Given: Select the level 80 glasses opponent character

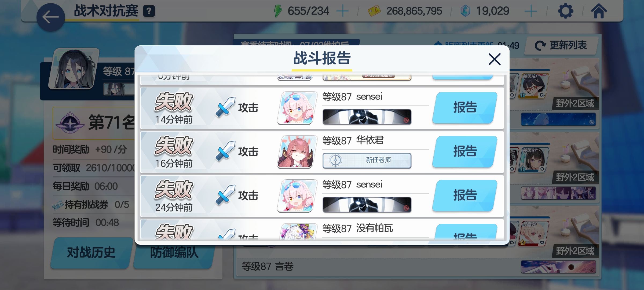Looking at the screenshot, I should click(x=533, y=86).
